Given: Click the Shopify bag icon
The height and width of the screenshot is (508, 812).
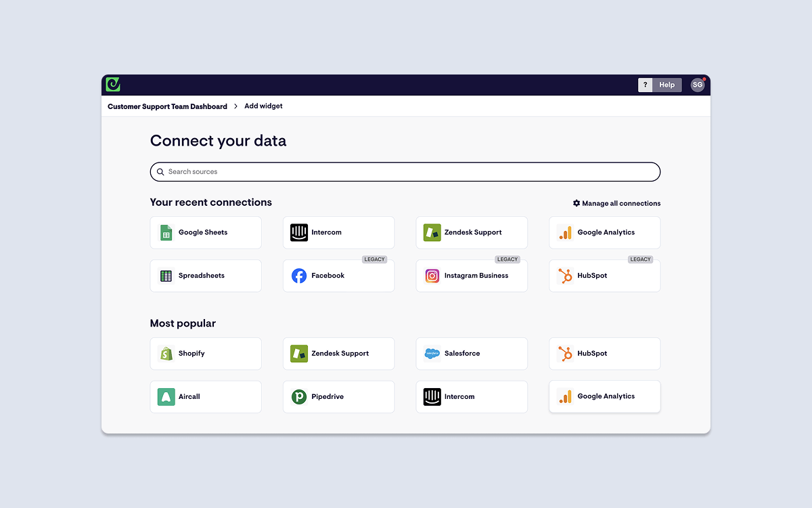Looking at the screenshot, I should tap(166, 354).
